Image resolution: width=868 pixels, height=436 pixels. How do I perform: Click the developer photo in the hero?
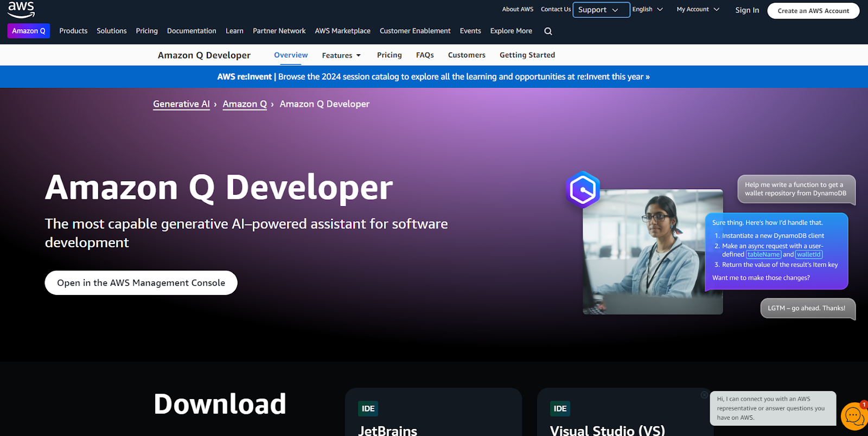coord(653,252)
